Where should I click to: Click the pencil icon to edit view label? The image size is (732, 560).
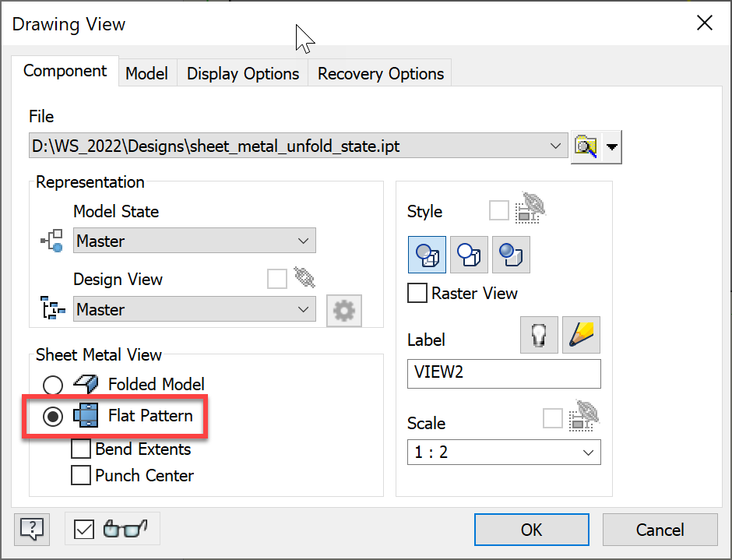tap(581, 335)
